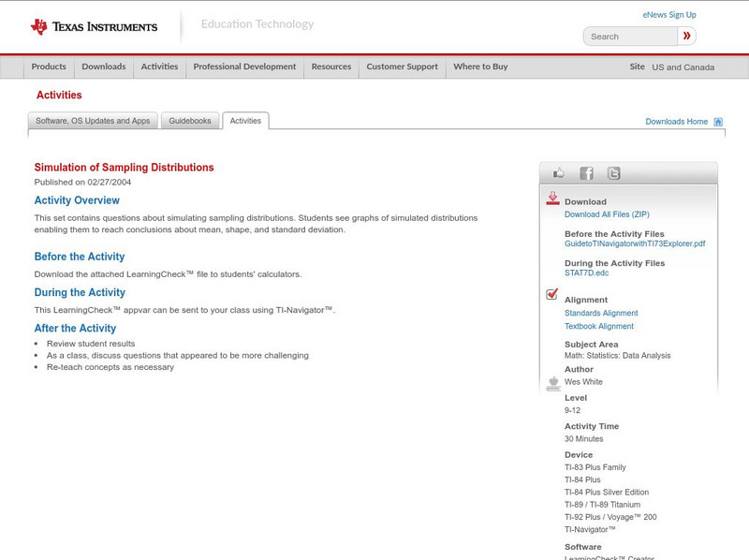Click 'TI-84 Plus Silver Edition' device entry
This screenshot has height=560, width=749.
point(607,493)
